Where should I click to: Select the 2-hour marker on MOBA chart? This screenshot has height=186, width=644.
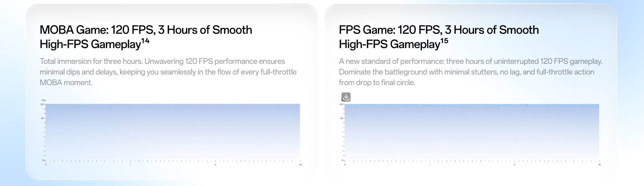215,164
